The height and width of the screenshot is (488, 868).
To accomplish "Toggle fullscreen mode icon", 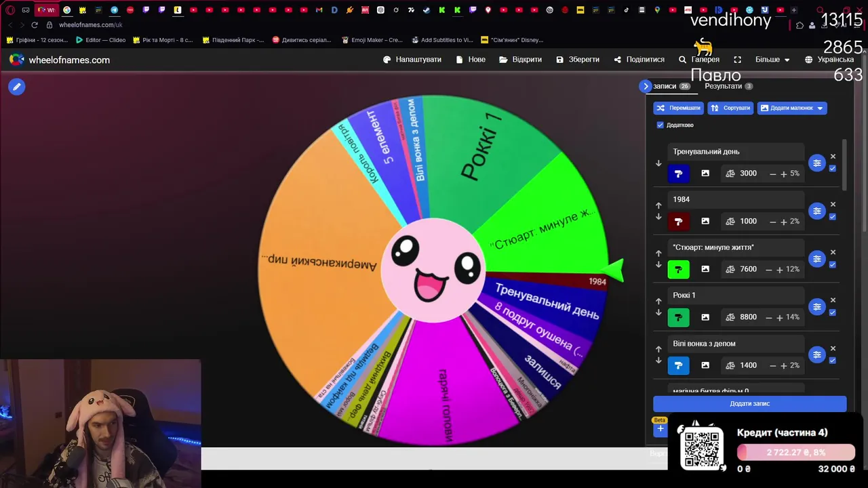I will [x=738, y=60].
